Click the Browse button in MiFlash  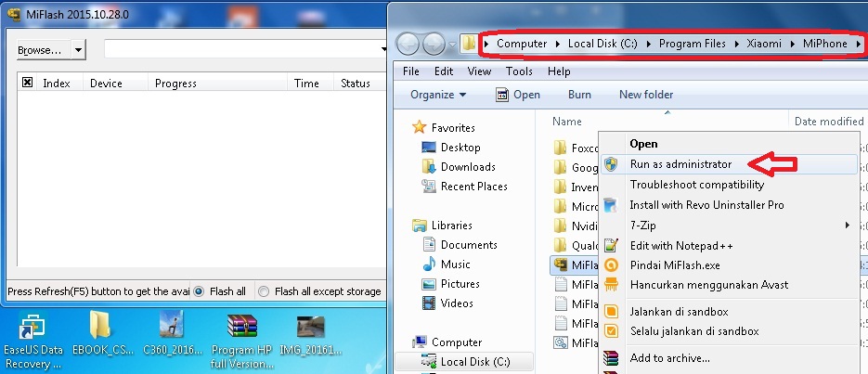coord(44,50)
